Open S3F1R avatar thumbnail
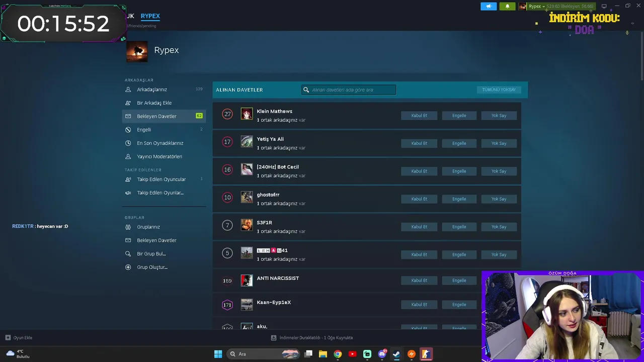Viewport: 644px width, 362px height. click(x=247, y=225)
